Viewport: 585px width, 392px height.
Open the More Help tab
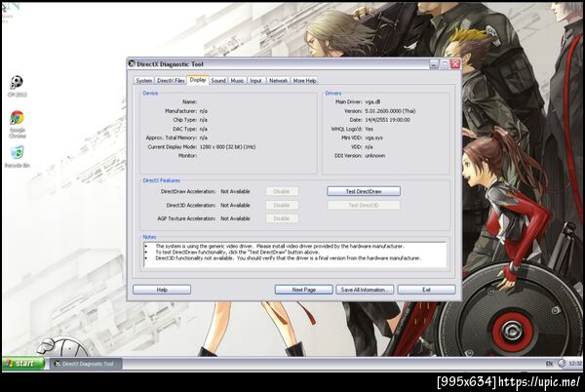coord(304,81)
